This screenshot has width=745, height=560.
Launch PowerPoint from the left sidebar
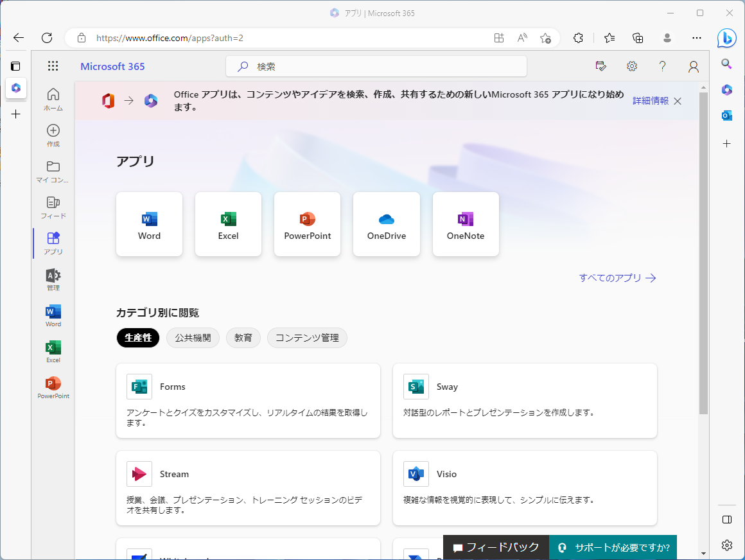(x=53, y=388)
